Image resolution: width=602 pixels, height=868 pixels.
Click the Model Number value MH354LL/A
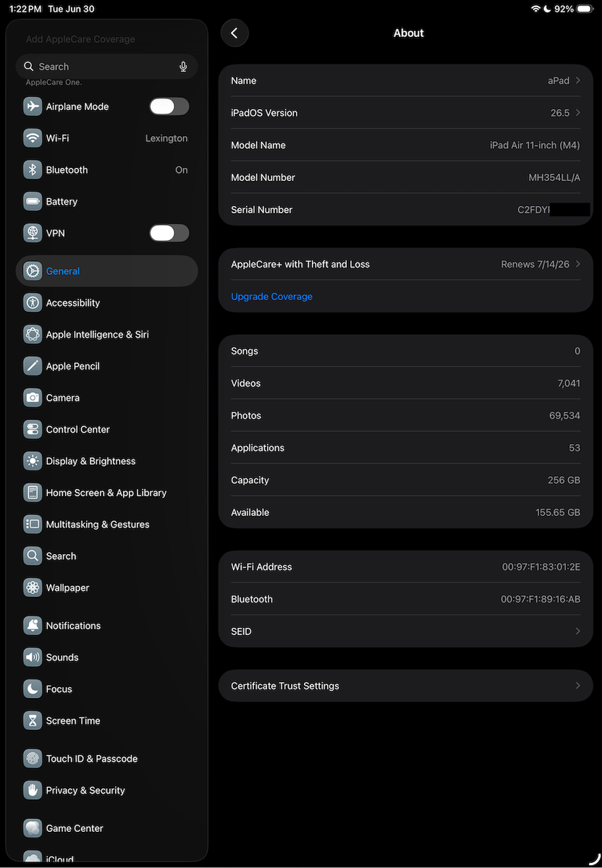pos(554,177)
